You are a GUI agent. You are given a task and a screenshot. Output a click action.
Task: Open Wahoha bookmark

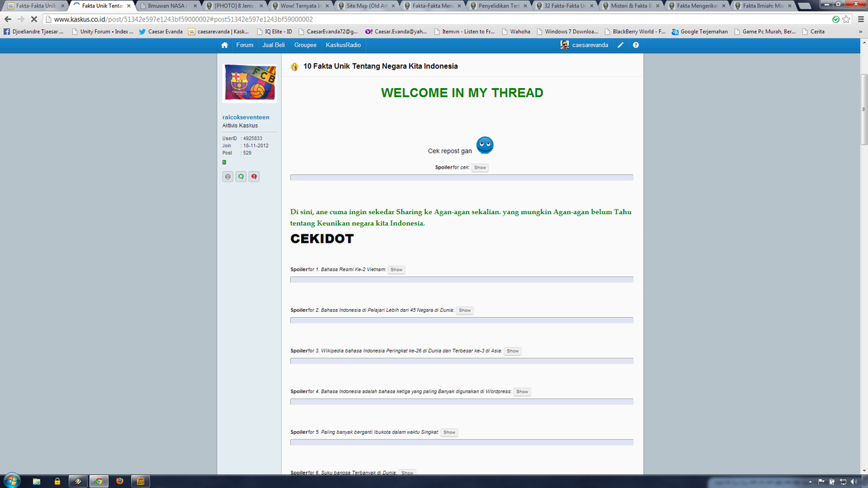pos(515,31)
